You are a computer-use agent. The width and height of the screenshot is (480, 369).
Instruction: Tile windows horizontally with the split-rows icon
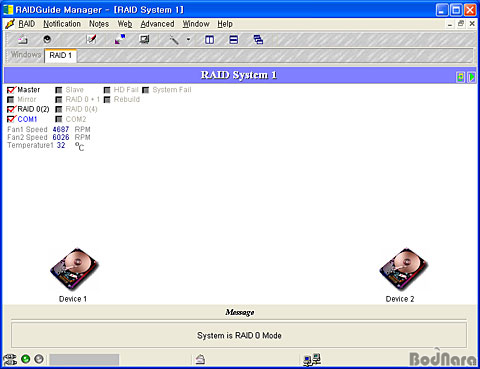(234, 40)
